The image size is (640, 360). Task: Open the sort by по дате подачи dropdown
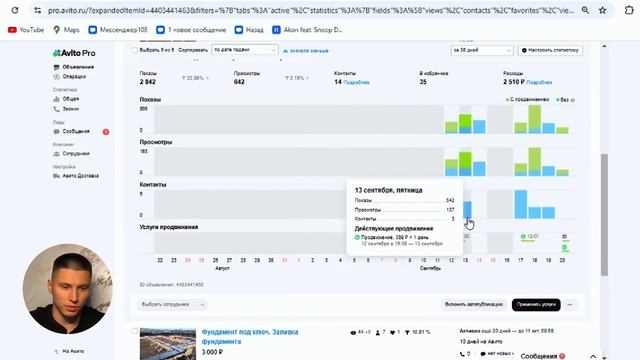244,50
